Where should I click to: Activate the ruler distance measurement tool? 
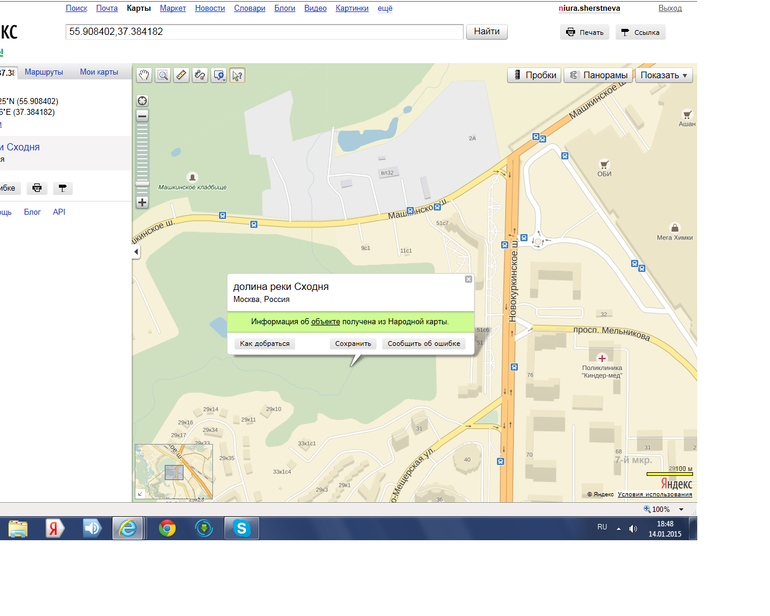click(181, 75)
